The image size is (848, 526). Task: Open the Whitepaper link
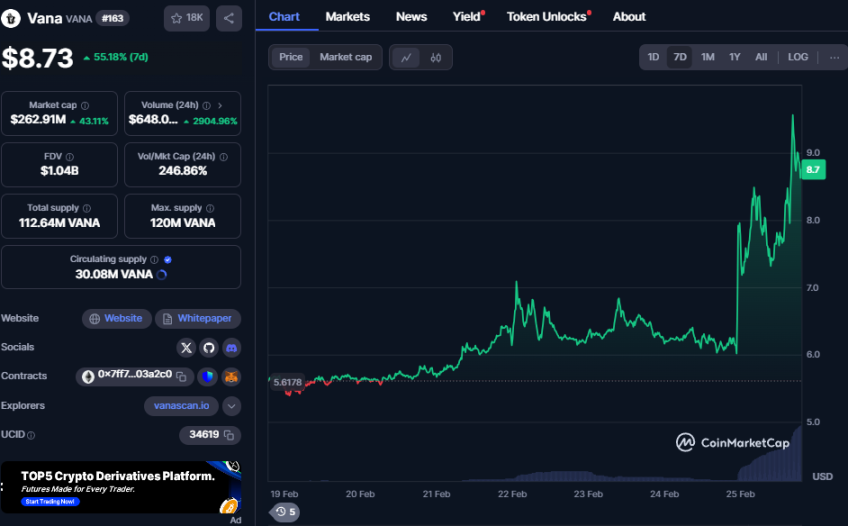tap(197, 319)
